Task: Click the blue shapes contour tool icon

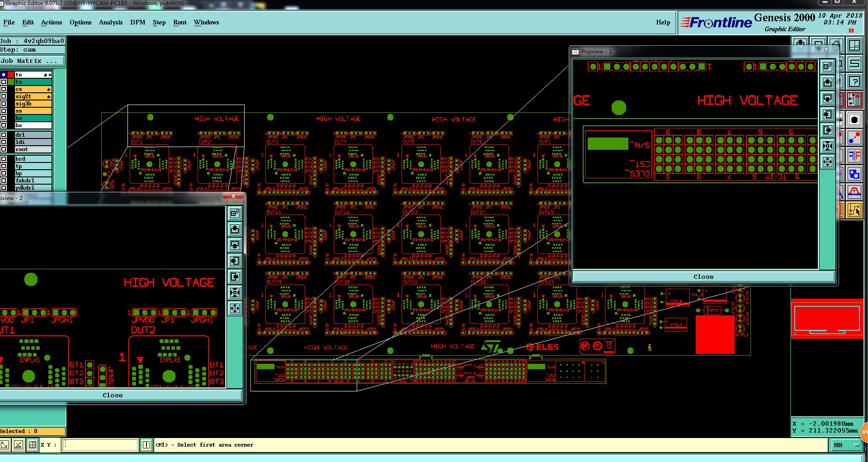Action: [854, 174]
